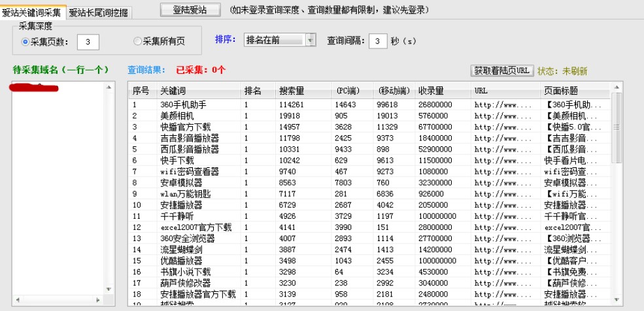
Task: Sort by the (移动端) column header
Action: point(394,91)
